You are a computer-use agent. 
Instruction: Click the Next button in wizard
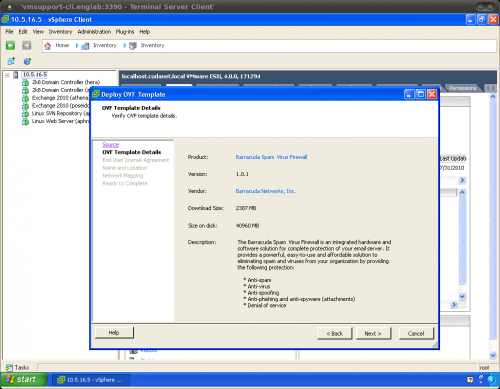point(373,333)
